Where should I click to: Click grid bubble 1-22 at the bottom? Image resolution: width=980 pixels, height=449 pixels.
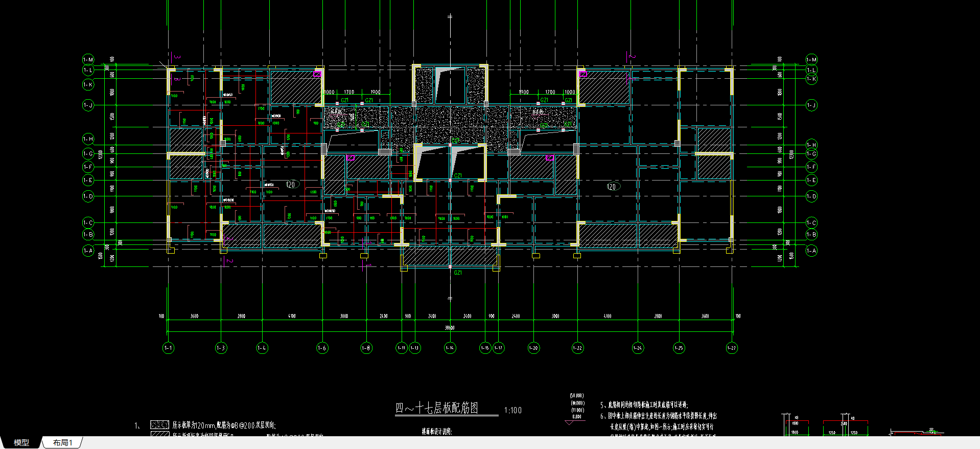pos(577,348)
